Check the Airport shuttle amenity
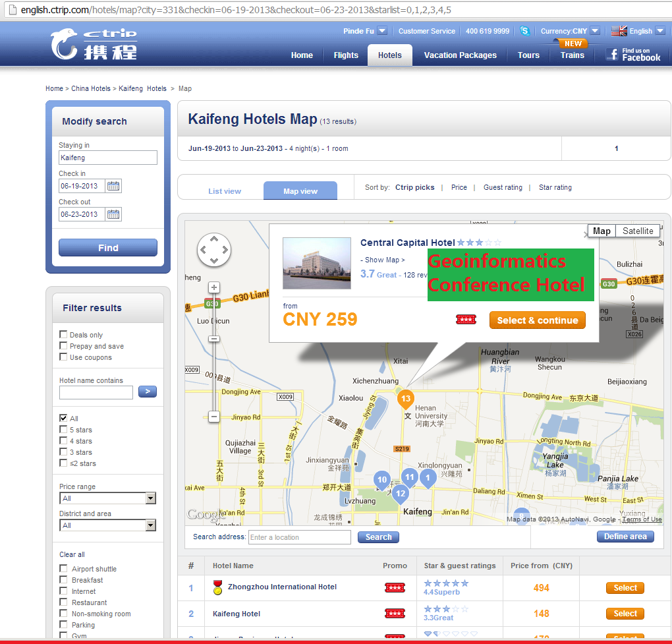 coord(63,568)
